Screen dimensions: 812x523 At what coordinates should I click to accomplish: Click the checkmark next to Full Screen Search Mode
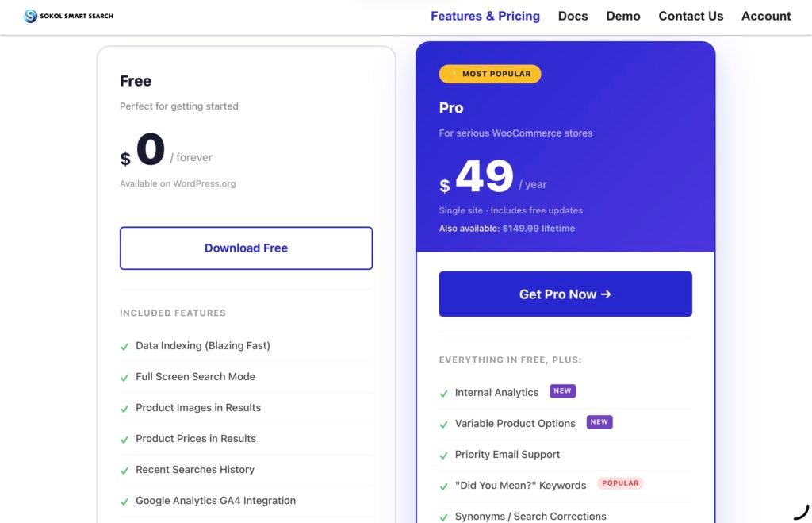124,378
